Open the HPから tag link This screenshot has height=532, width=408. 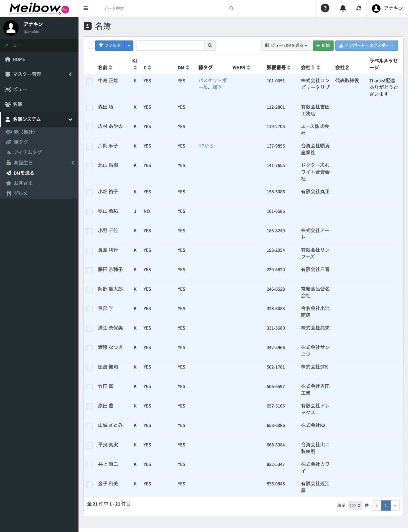point(206,146)
